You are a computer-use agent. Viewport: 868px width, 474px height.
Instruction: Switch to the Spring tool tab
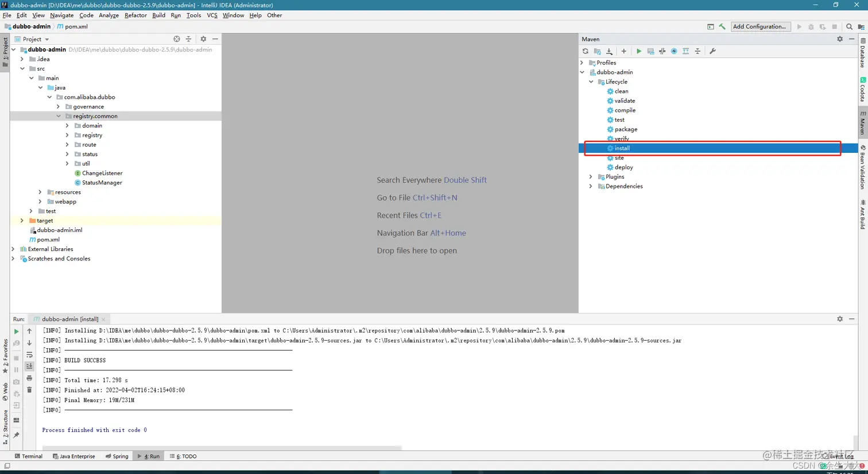tap(117, 456)
